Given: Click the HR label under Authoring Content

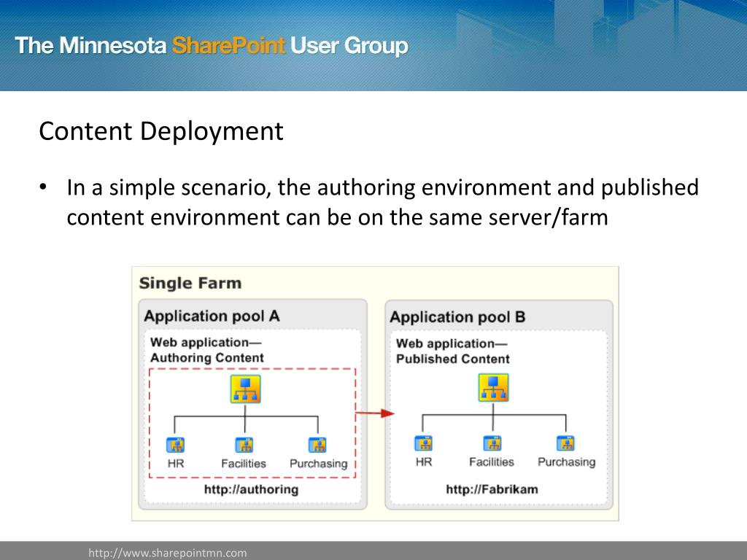Looking at the screenshot, I should pyautogui.click(x=176, y=463).
